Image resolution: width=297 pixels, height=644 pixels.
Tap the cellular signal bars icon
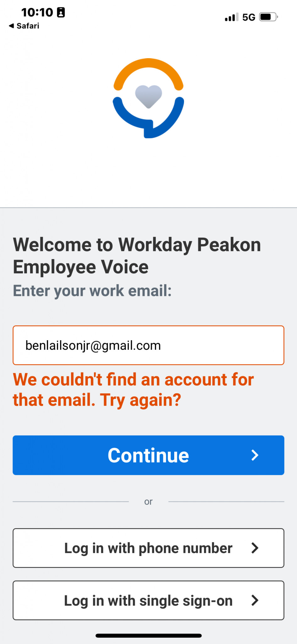[232, 17]
